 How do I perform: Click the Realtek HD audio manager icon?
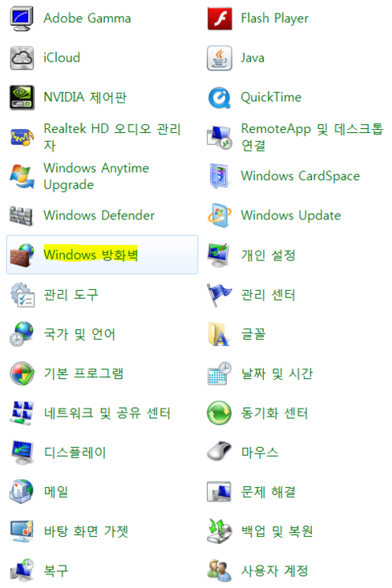coord(22,137)
